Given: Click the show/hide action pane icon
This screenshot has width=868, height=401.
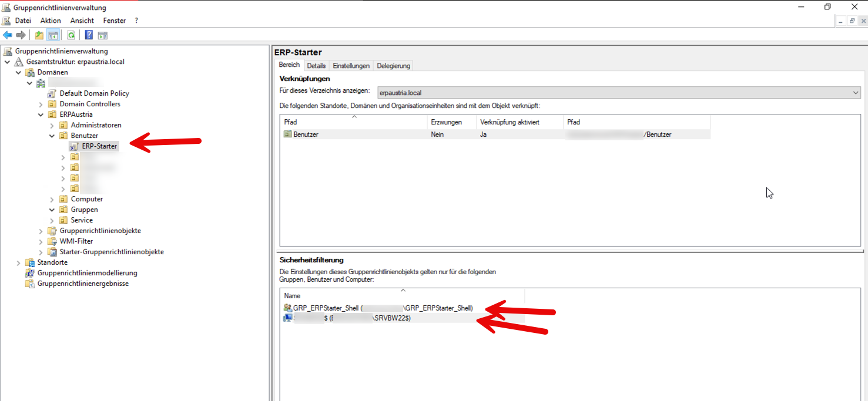Looking at the screenshot, I should (x=103, y=35).
